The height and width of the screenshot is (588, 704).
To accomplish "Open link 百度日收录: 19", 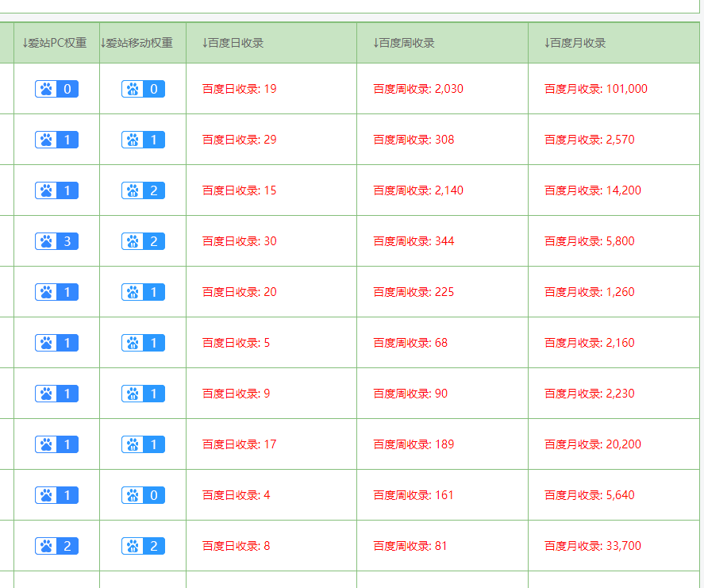I will (240, 89).
